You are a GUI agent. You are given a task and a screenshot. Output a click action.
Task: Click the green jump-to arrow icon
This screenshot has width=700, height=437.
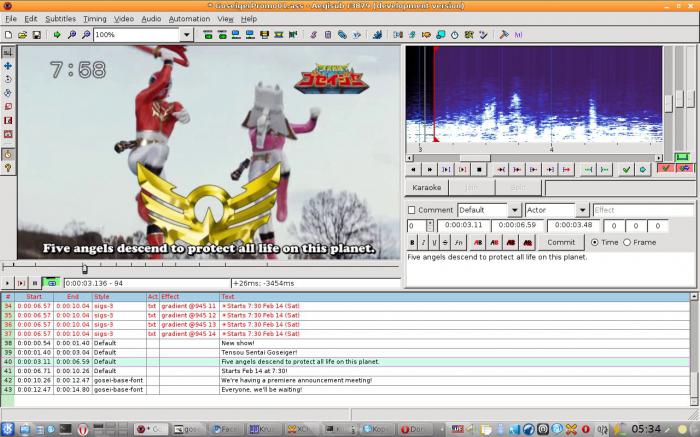coord(57,34)
